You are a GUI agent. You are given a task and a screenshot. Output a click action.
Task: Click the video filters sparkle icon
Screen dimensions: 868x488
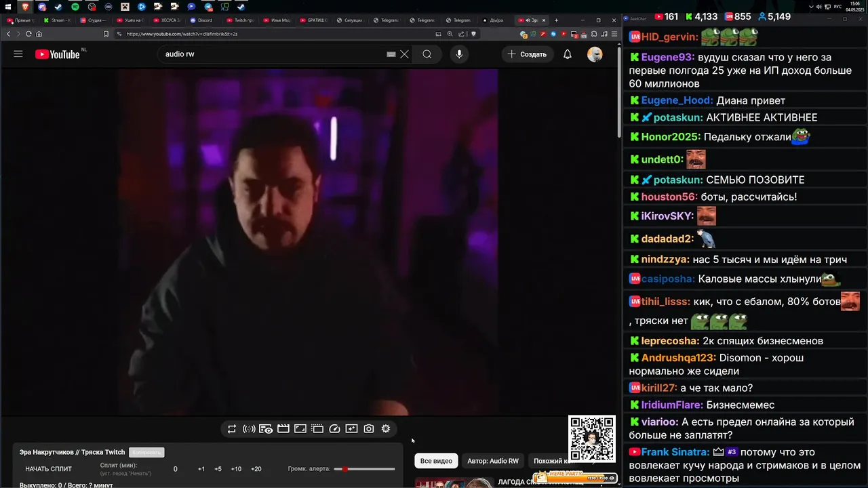[x=351, y=429]
